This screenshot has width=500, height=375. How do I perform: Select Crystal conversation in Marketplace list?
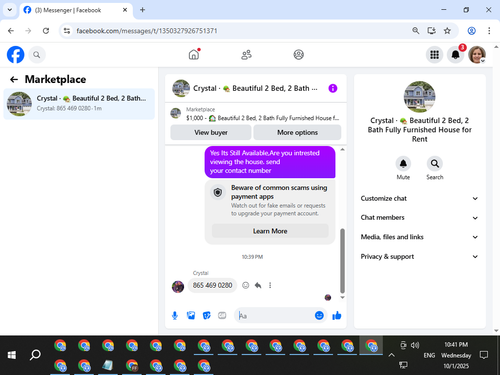pos(79,104)
